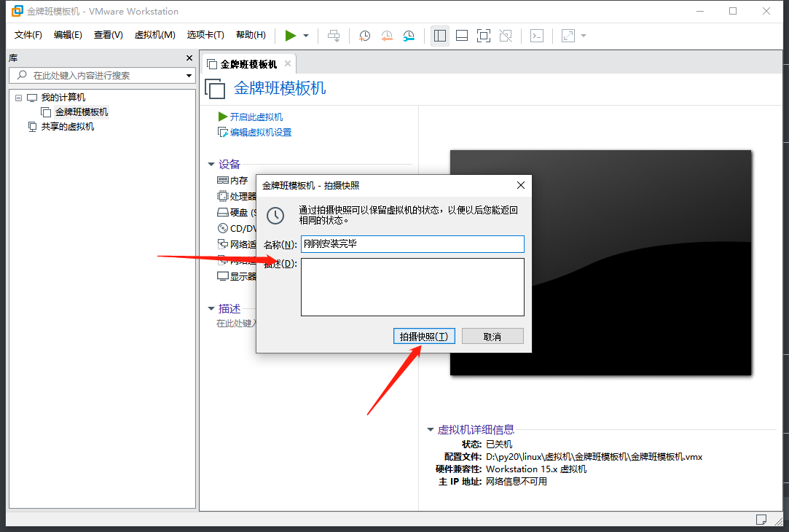
Task: Click the 已关机 status text
Action: (x=499, y=445)
